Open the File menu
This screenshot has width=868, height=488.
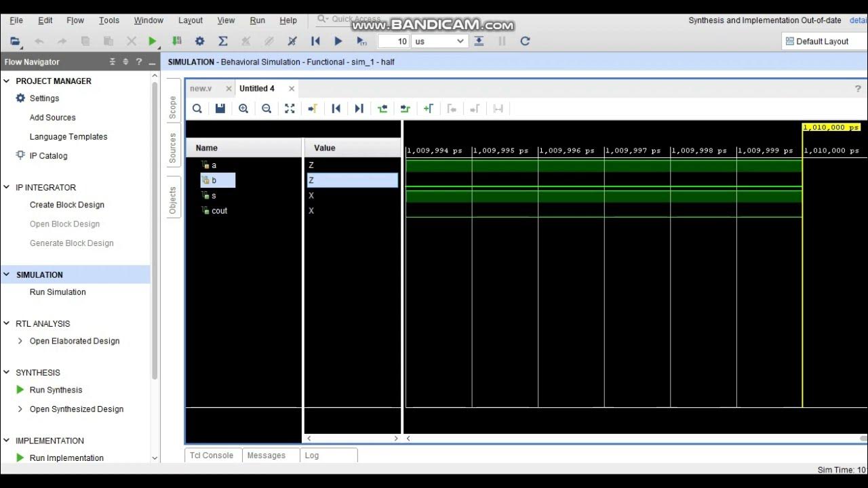(16, 20)
